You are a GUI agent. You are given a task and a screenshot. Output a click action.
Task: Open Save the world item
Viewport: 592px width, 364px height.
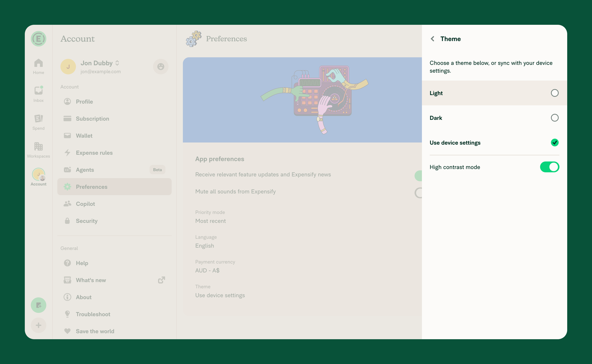point(114,331)
